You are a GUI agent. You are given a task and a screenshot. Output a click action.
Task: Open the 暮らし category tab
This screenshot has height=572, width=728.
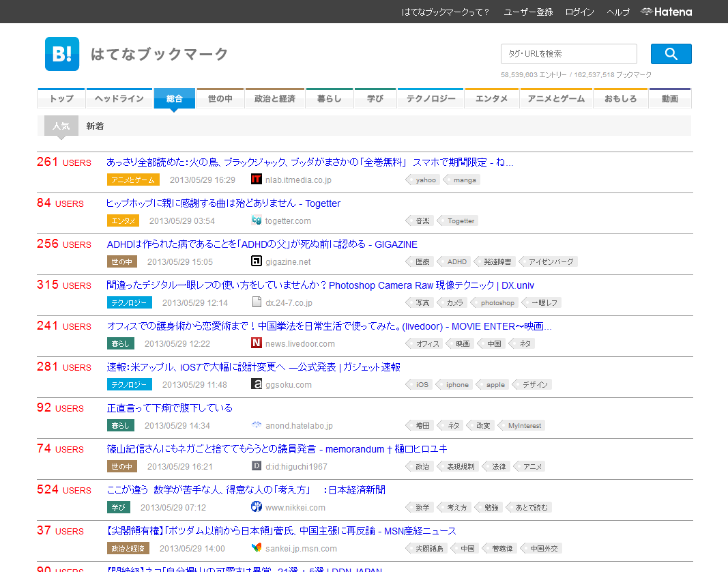(329, 98)
